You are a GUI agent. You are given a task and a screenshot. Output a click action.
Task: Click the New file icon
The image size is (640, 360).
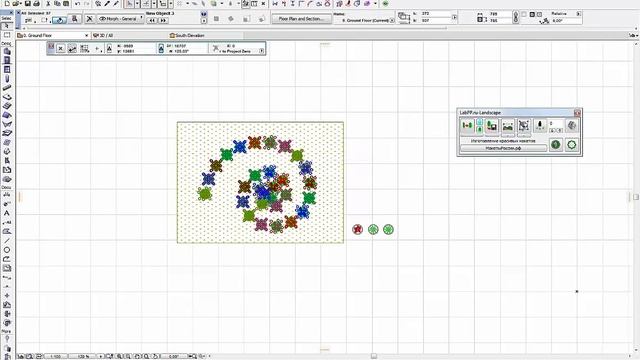[6, 4]
